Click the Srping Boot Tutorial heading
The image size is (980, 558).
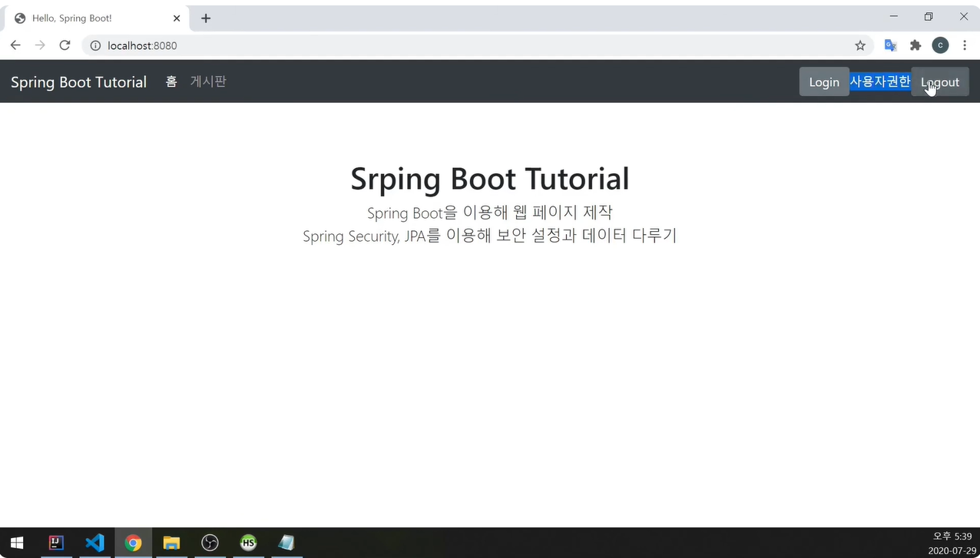(x=490, y=179)
